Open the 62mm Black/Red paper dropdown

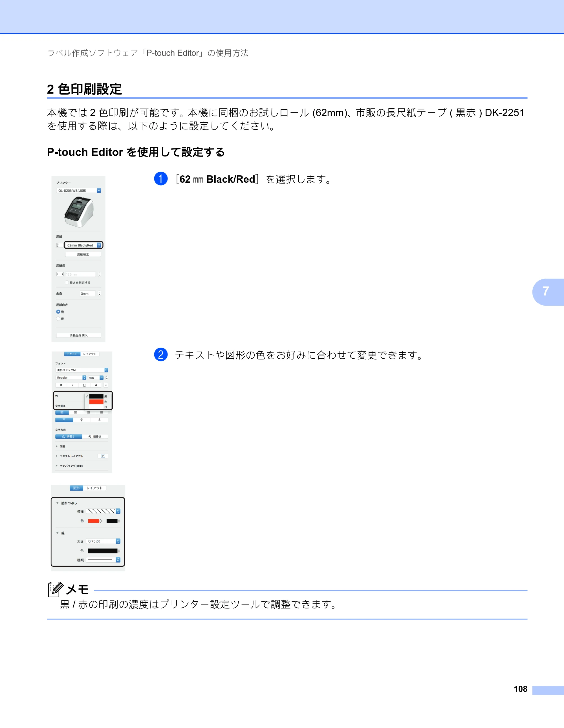[x=83, y=245]
